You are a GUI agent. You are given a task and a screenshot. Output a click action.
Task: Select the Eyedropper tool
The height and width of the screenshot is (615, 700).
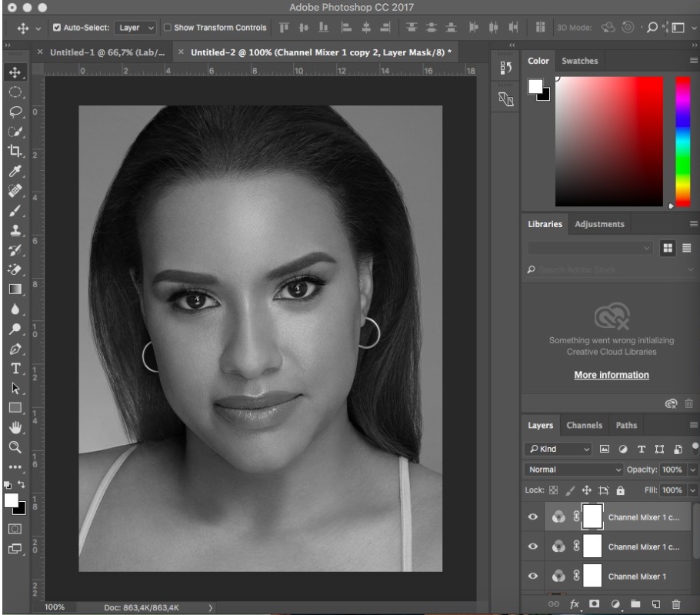pos(15,172)
